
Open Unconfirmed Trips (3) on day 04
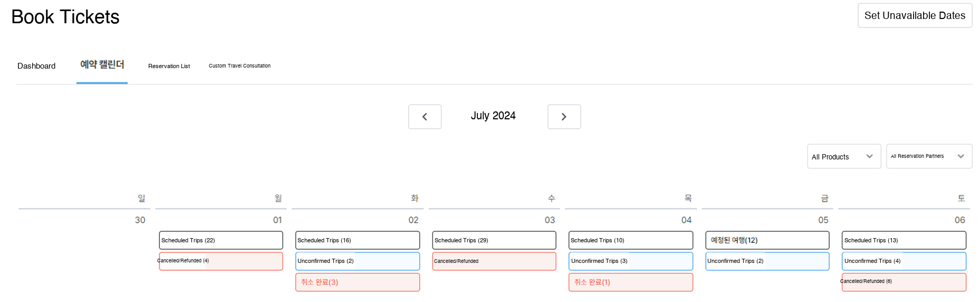[x=630, y=261]
